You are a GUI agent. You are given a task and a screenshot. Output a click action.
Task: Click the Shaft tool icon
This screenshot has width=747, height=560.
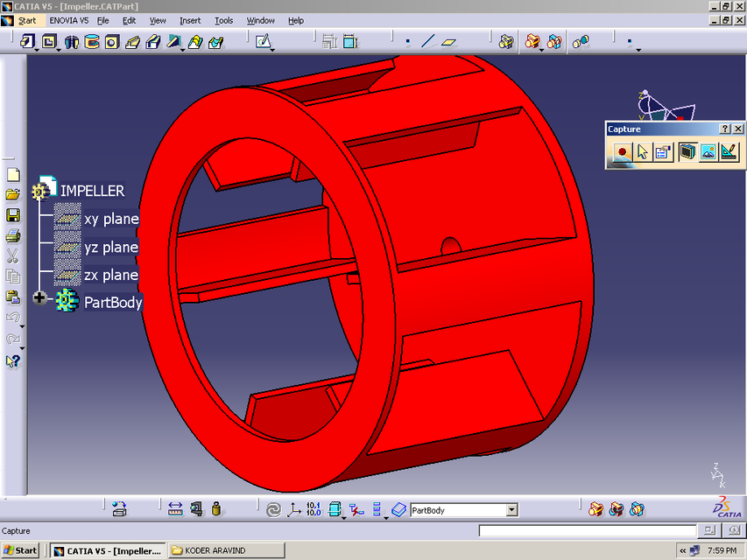tap(91, 41)
